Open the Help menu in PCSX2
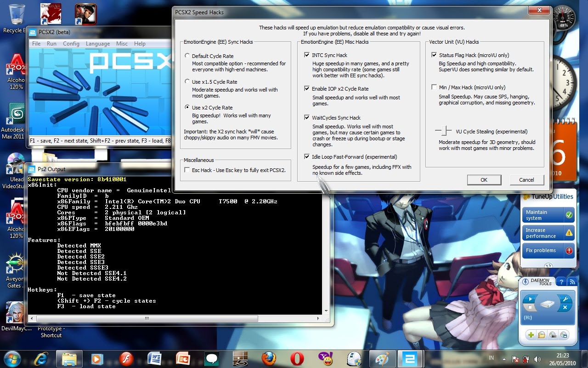Image resolution: width=588 pixels, height=368 pixels. 140,44
